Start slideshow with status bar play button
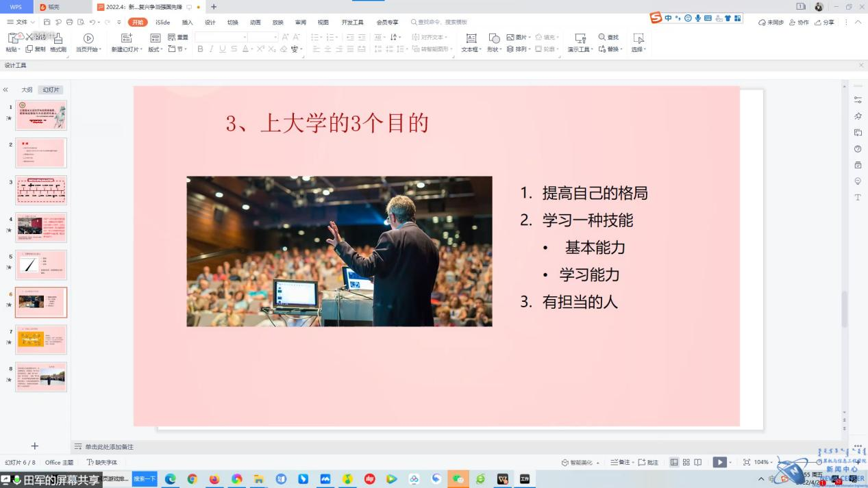The width and height of the screenshot is (868, 488). pos(719,463)
